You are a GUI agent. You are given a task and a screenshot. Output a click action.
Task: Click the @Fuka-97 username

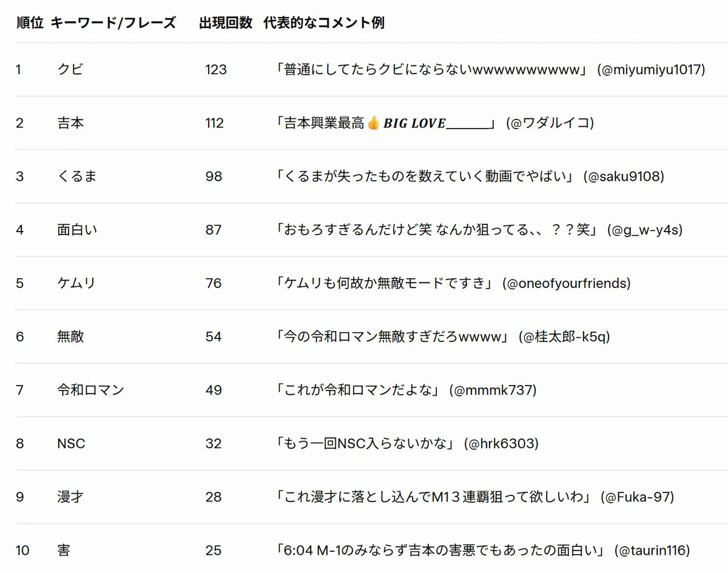click(x=637, y=497)
